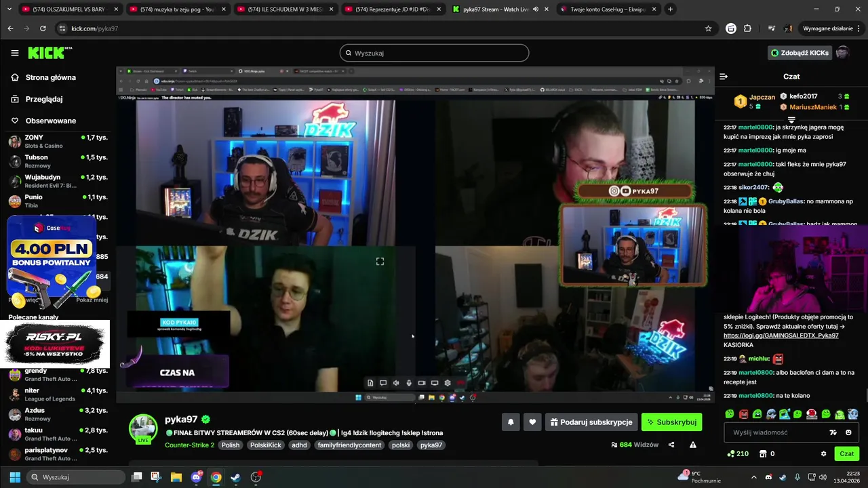868x488 pixels.
Task: Open Steam from taskbar
Action: click(235, 477)
